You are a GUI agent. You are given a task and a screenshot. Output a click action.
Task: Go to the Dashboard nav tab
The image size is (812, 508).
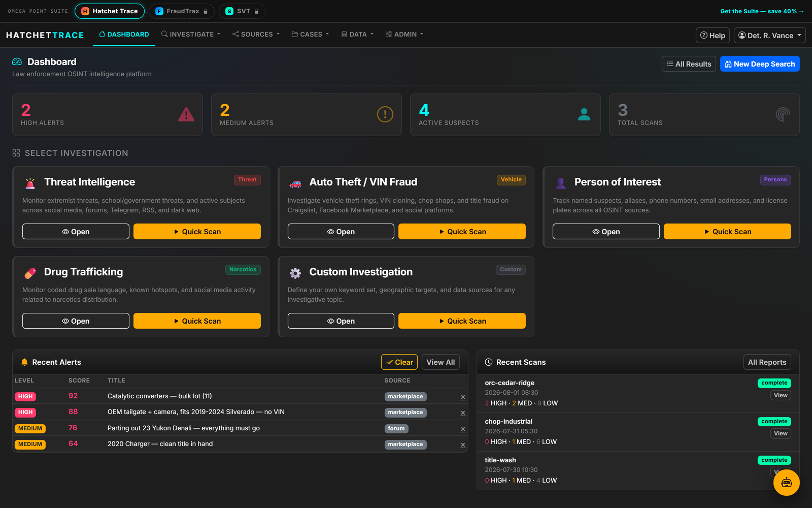click(124, 34)
